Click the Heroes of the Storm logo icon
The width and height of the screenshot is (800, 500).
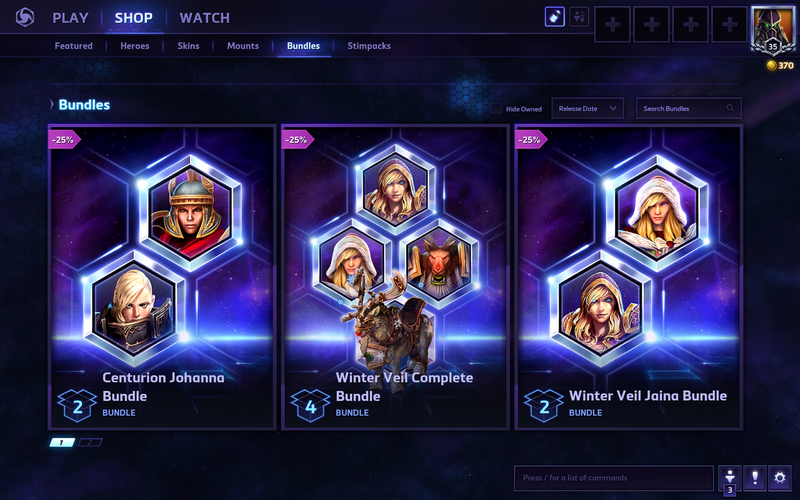(x=24, y=17)
